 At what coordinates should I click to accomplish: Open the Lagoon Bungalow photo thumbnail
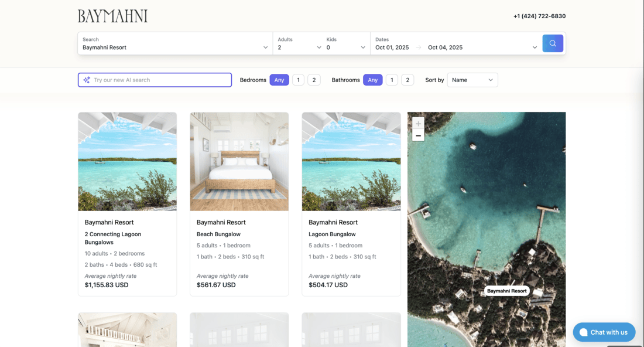tap(351, 161)
